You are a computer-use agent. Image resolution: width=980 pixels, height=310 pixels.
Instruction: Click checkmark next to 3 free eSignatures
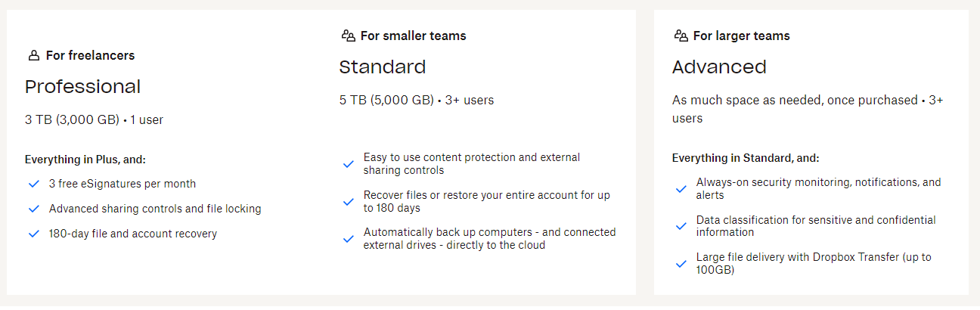pos(33,184)
